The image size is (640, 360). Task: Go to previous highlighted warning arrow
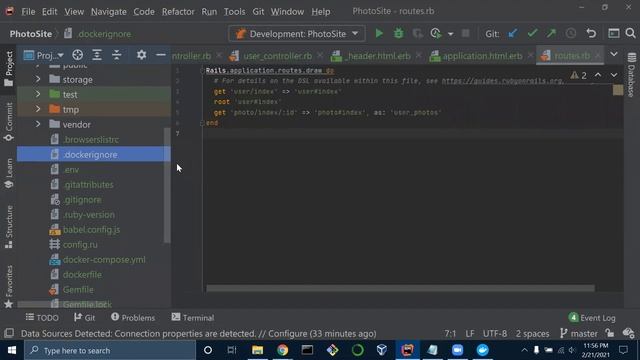[x=598, y=75]
